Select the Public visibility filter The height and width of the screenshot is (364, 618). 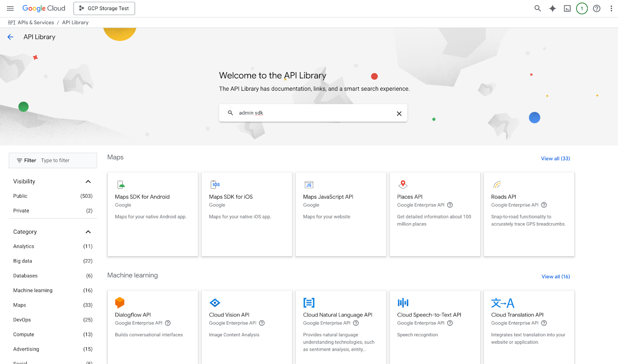click(x=20, y=196)
